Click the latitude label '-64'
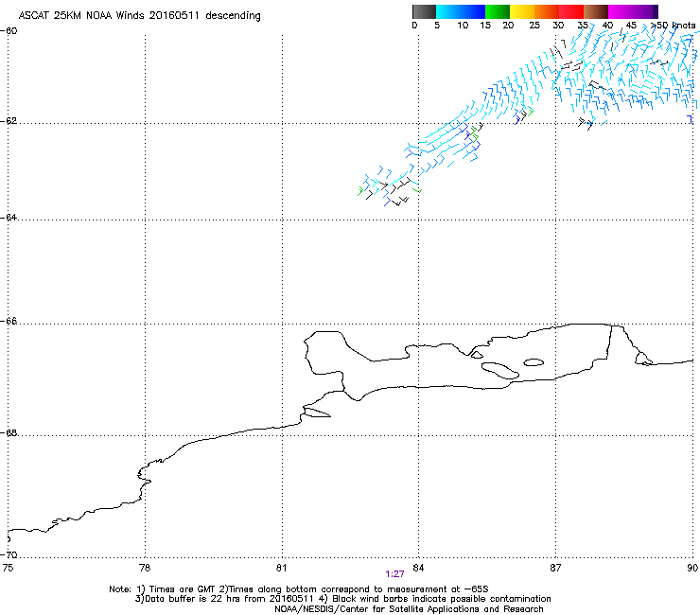 [9, 218]
